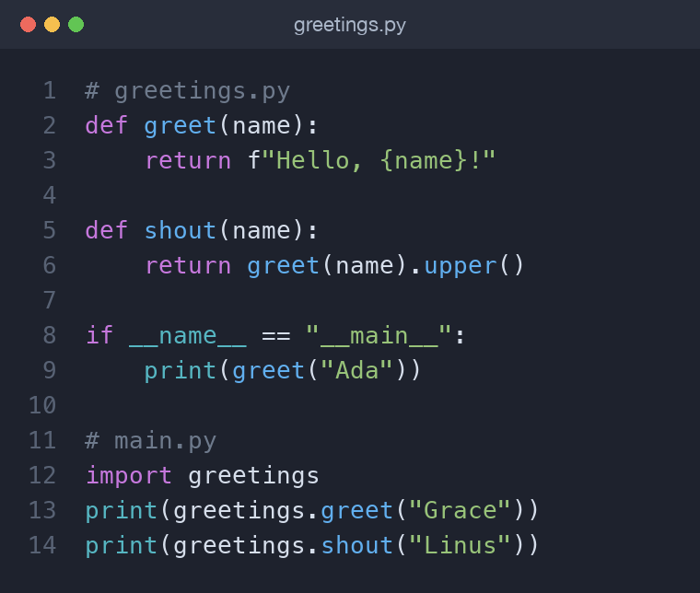The width and height of the screenshot is (700, 593).
Task: Click the f"Hello, {name}!" string
Action: [x=371, y=160]
